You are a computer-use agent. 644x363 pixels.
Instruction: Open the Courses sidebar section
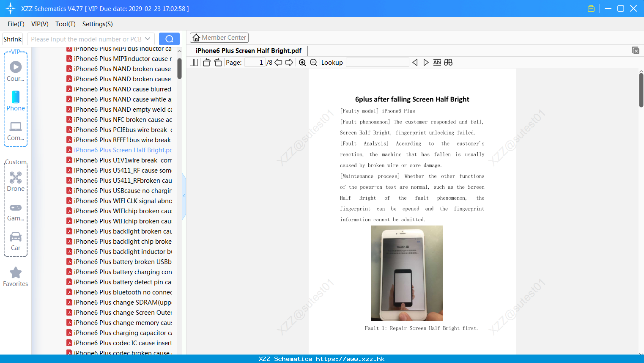click(16, 71)
